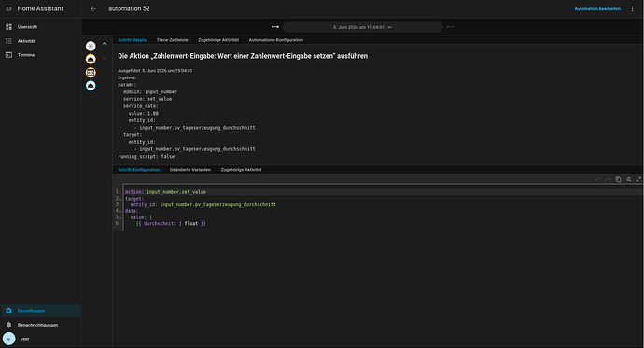Screen dimensions: 644x348
Task: Open the Aktivität list icon in sidebar
Action: (x=8, y=41)
